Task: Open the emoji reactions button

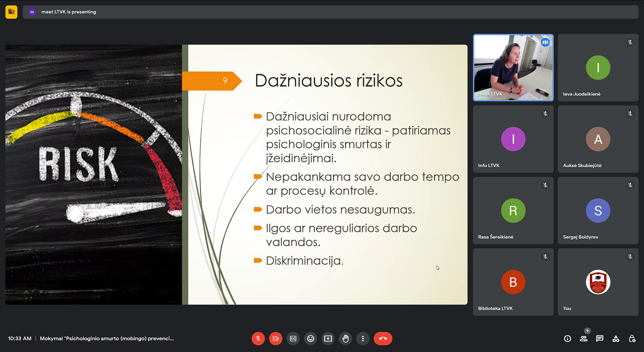Action: (311, 339)
